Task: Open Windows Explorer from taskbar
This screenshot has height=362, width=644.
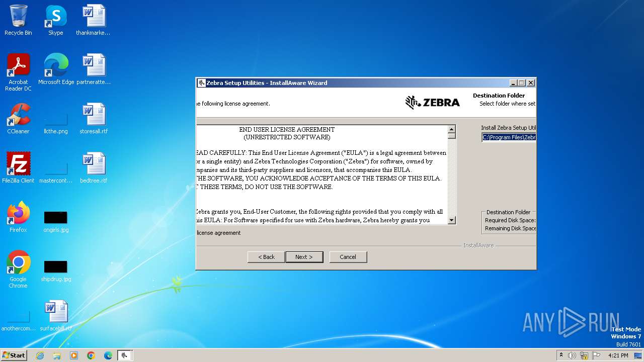Action: (x=57, y=355)
